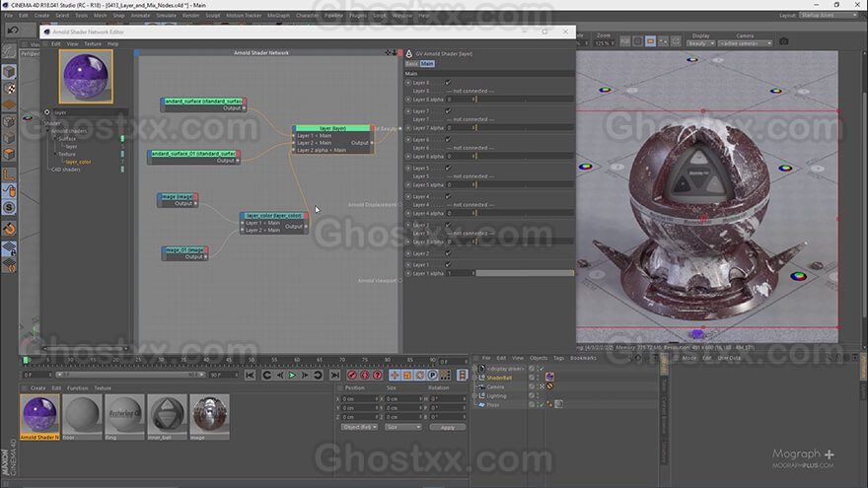The width and height of the screenshot is (868, 488).
Task: Click the orange magnet tool in left sidebar
Action: click(x=10, y=229)
